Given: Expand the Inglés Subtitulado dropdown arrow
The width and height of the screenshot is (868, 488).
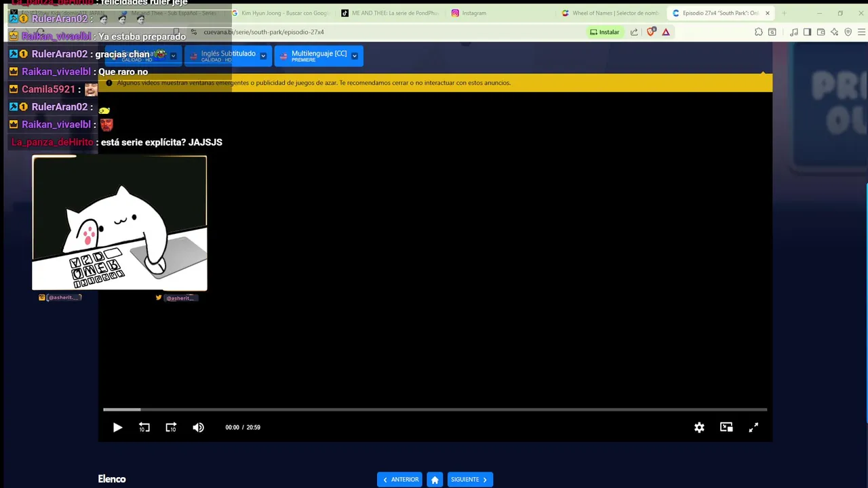Looking at the screenshot, I should pos(263,56).
